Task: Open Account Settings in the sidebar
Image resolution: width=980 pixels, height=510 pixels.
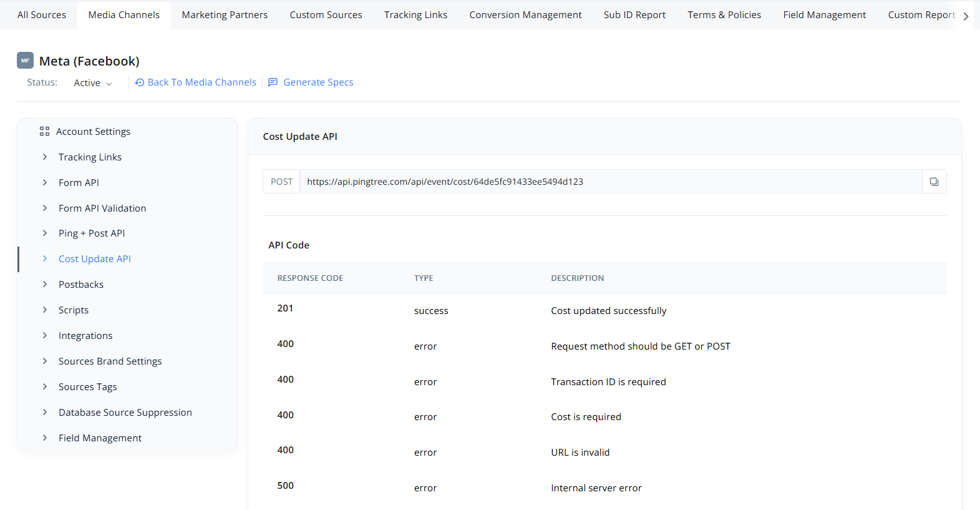Action: click(x=93, y=132)
